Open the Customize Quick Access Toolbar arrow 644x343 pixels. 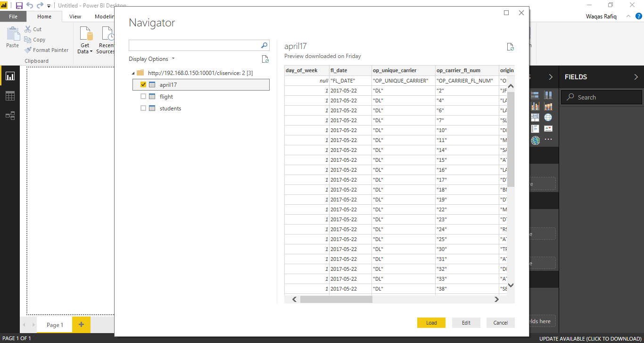pyautogui.click(x=49, y=6)
